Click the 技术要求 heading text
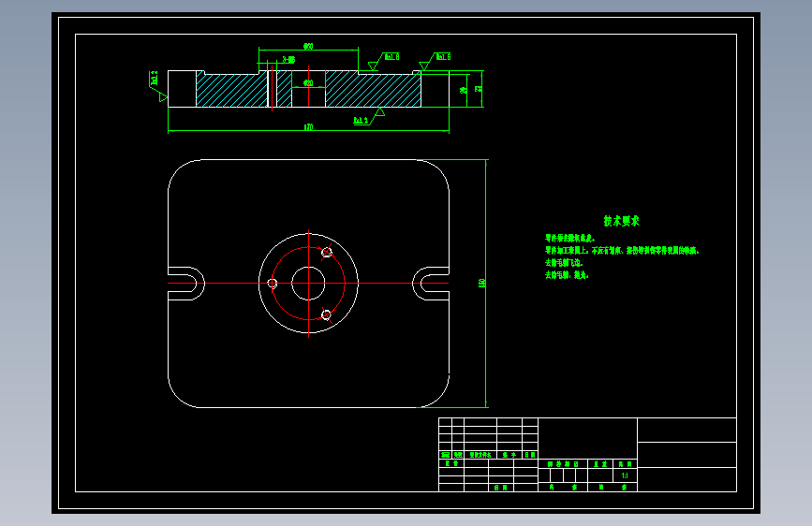This screenshot has height=526, width=812. (621, 221)
